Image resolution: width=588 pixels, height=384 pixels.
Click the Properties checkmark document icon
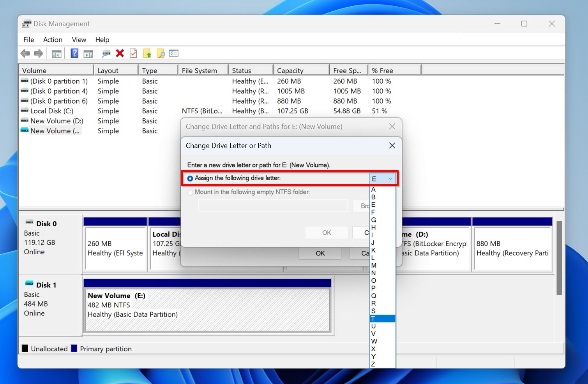pyautogui.click(x=133, y=53)
